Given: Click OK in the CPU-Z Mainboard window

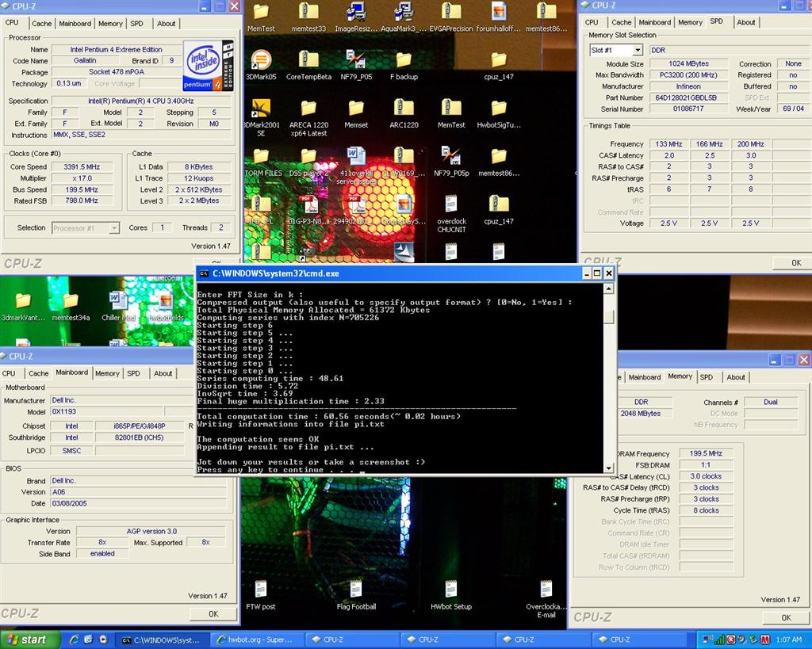Looking at the screenshot, I should (x=213, y=614).
